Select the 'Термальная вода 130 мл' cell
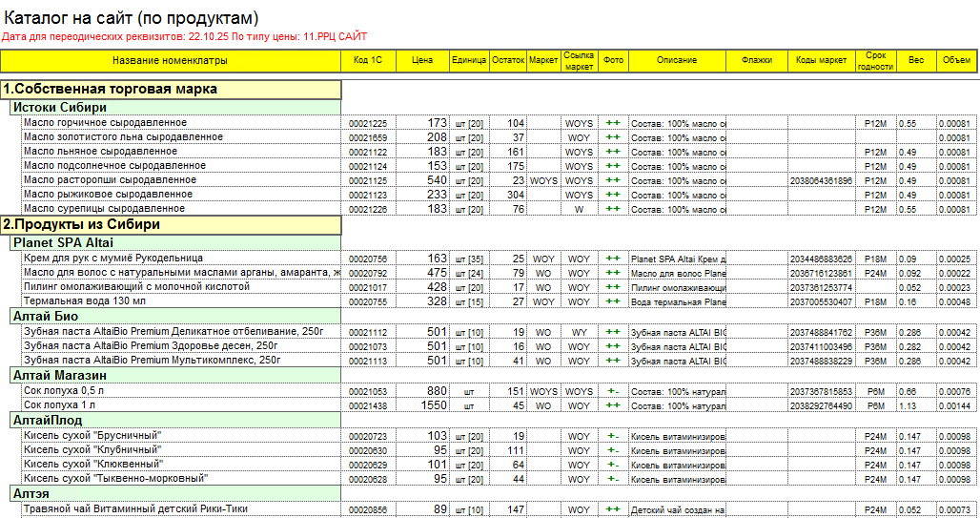This screenshot has height=518, width=980. [x=85, y=301]
